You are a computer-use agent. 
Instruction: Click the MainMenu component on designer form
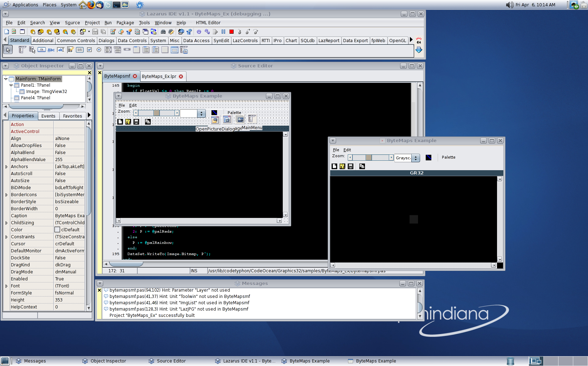[x=251, y=119]
